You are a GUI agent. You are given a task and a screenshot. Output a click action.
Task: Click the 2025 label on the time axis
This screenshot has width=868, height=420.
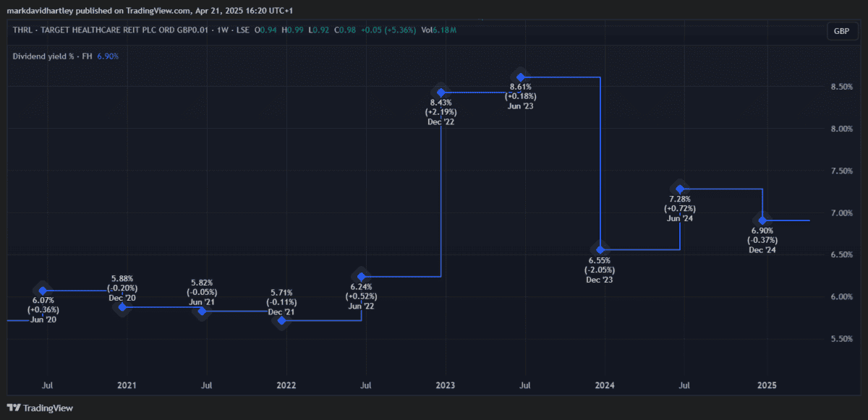pyautogui.click(x=766, y=386)
